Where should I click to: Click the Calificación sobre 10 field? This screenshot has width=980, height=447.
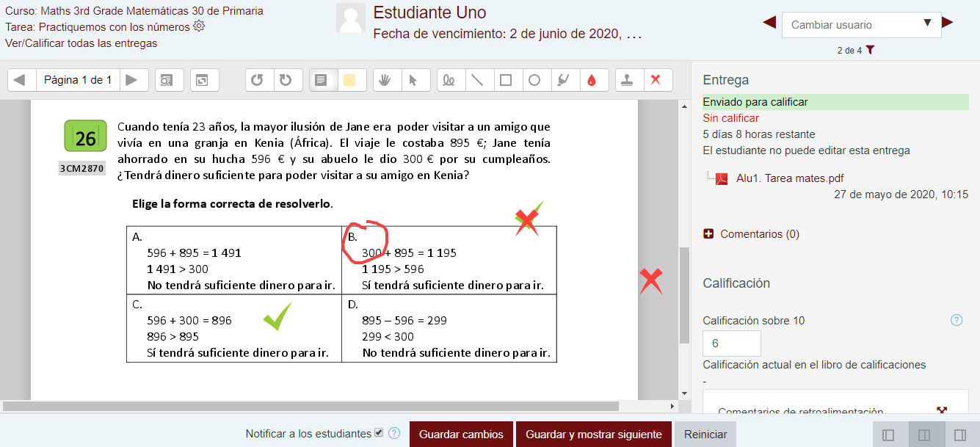click(731, 344)
